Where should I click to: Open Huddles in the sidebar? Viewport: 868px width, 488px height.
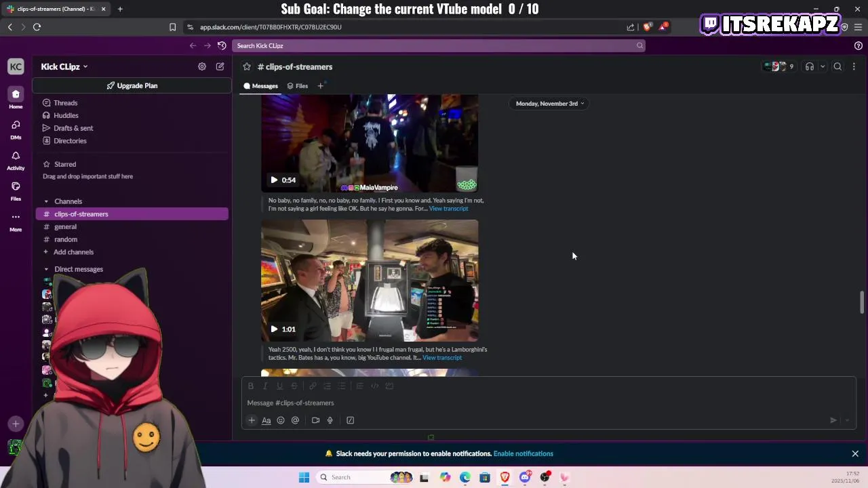click(66, 115)
